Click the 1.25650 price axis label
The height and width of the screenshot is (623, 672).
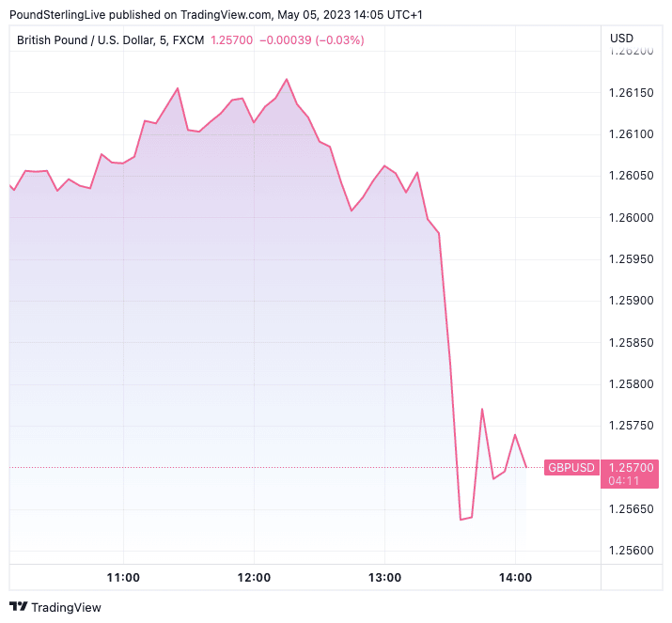click(632, 508)
